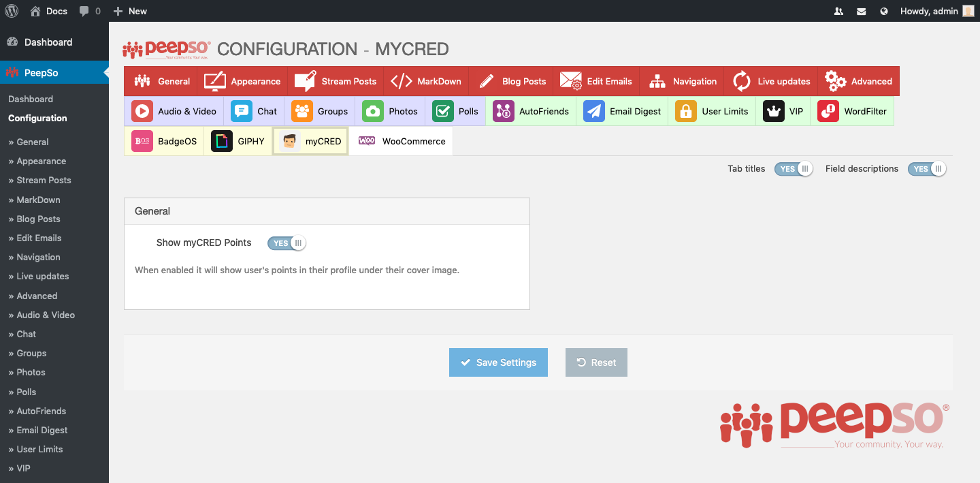This screenshot has width=980, height=483.
Task: Switch to the WordFilter configuration tab
Action: (852, 111)
